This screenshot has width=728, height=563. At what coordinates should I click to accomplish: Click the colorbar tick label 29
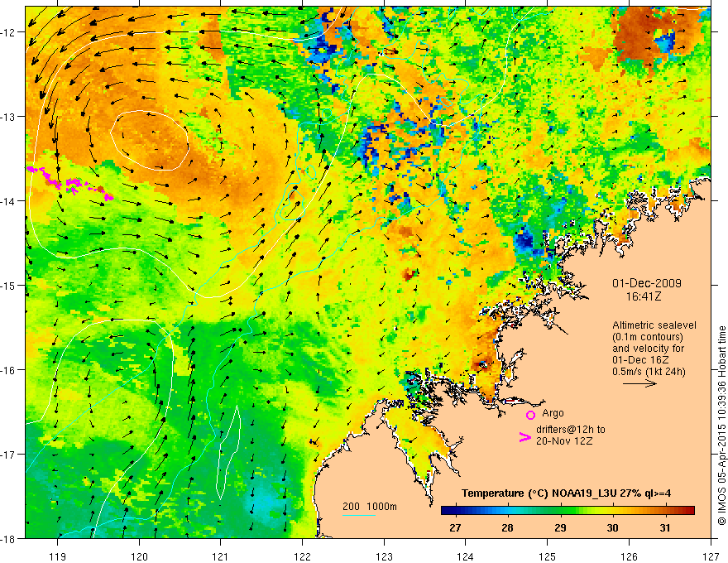coord(560,527)
